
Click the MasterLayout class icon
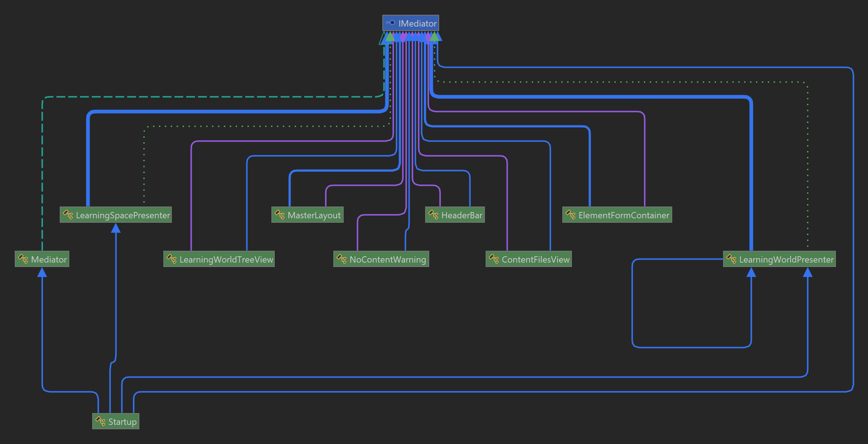(x=280, y=215)
